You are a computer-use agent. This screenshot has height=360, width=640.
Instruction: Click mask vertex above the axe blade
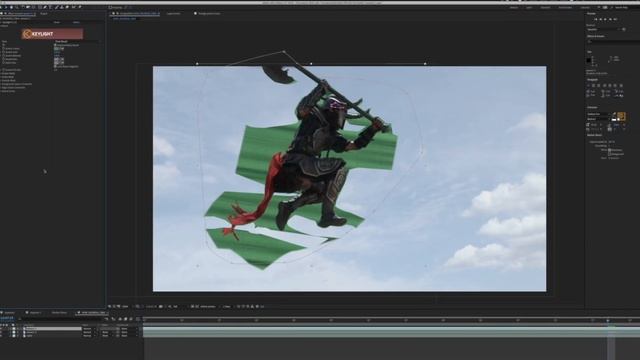pyautogui.click(x=284, y=51)
